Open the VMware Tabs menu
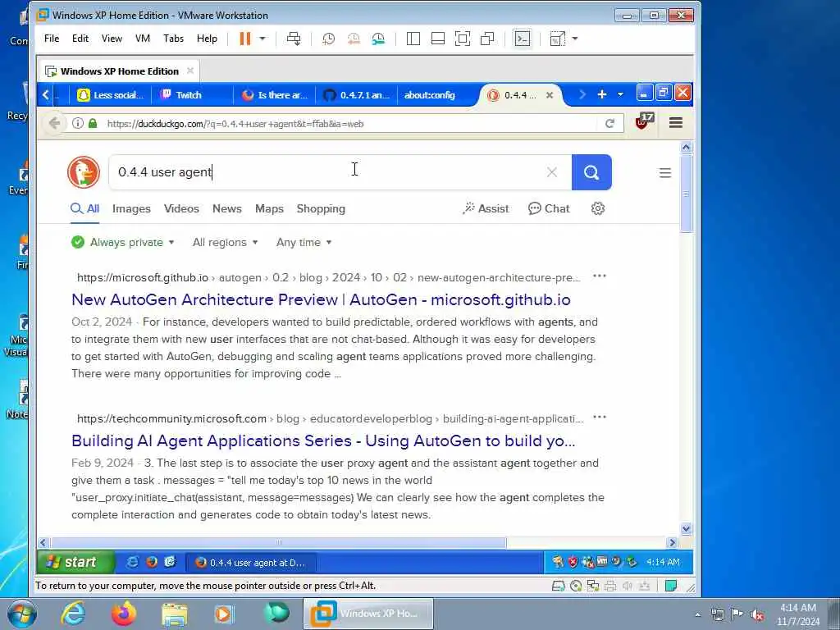 pos(174,39)
